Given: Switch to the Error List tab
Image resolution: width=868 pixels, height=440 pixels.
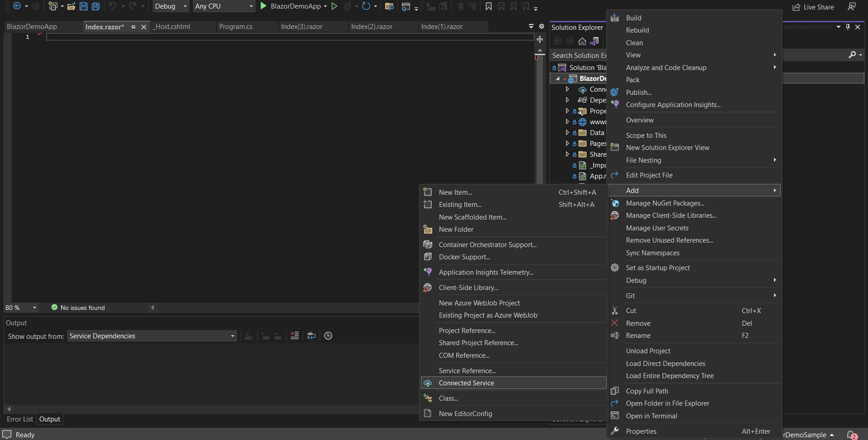Looking at the screenshot, I should (x=19, y=419).
